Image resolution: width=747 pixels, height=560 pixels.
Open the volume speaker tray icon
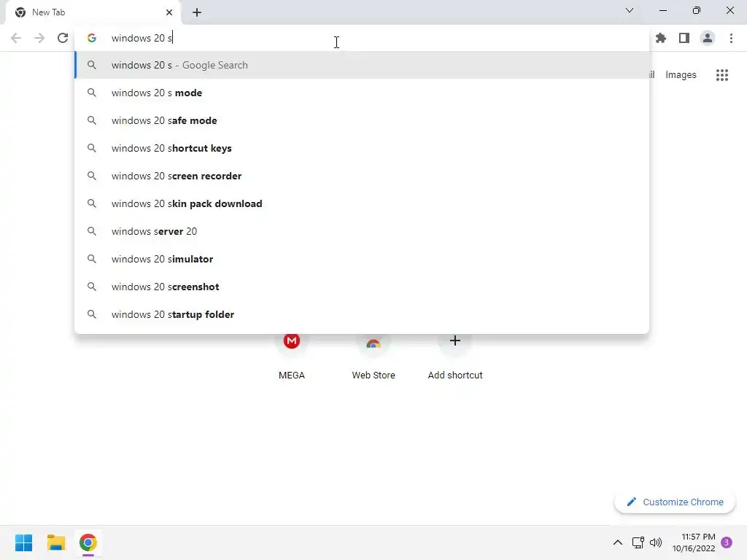(x=656, y=542)
